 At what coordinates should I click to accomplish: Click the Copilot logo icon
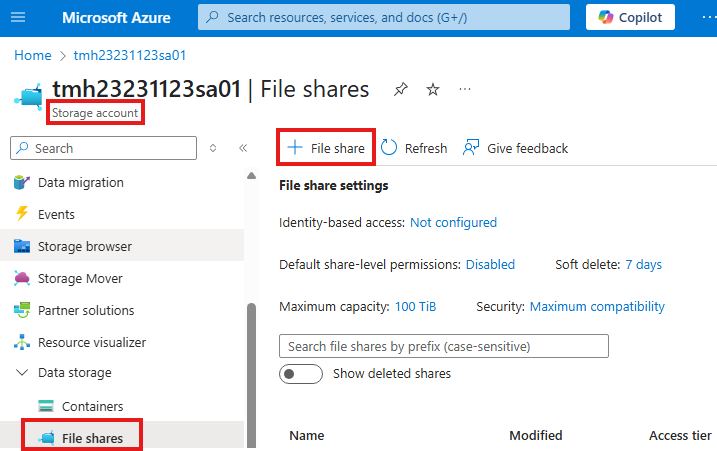pos(606,17)
